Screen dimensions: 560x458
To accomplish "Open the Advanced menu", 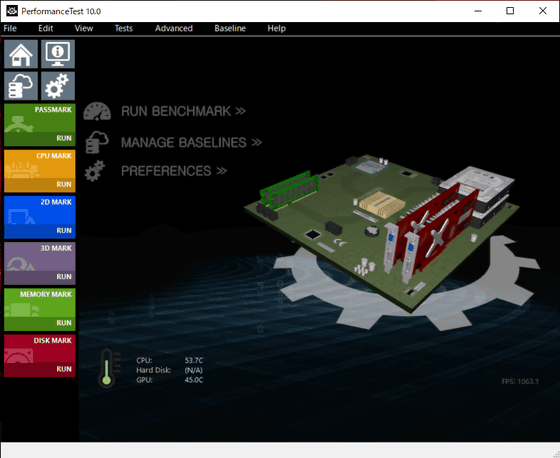I will pyautogui.click(x=174, y=28).
